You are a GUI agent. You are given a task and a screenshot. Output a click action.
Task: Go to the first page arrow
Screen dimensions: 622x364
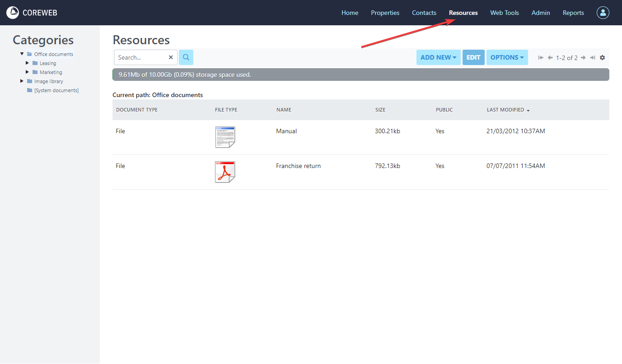[x=541, y=58]
